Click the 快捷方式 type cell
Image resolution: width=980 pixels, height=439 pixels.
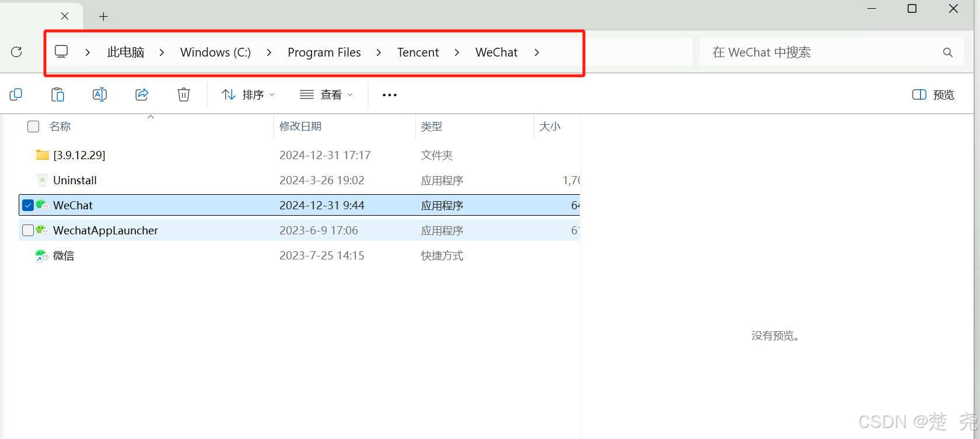click(x=442, y=255)
